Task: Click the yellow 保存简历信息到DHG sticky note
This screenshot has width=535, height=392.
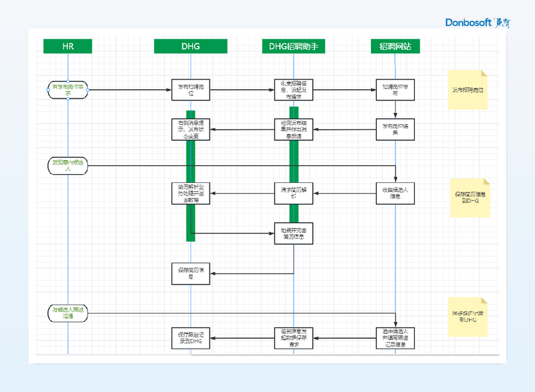Action: pos(470,198)
